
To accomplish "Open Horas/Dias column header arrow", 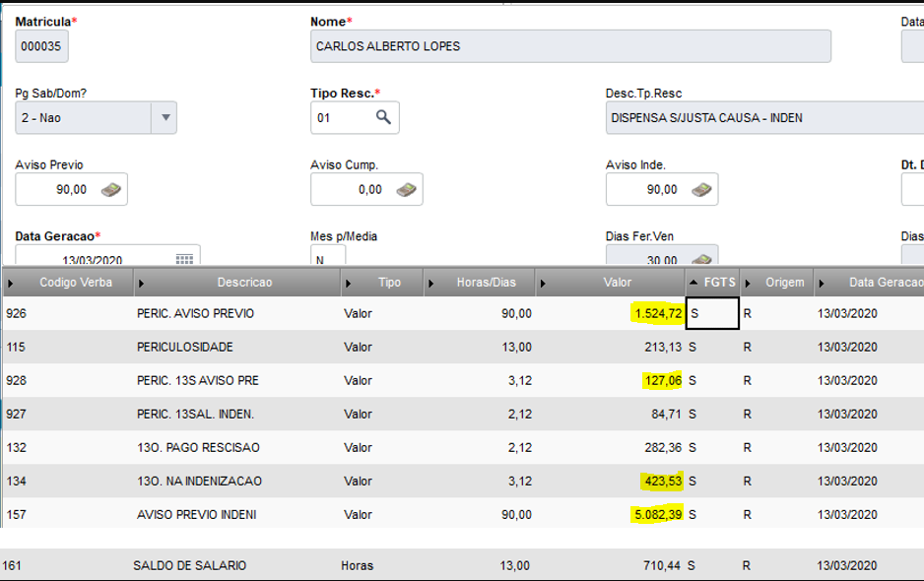I will tap(430, 284).
